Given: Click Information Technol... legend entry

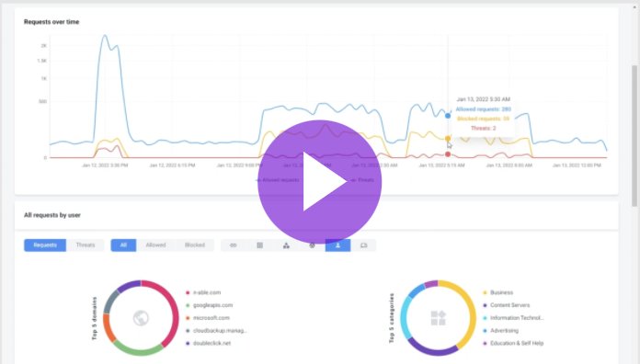Looking at the screenshot, I should pyautogui.click(x=513, y=318).
